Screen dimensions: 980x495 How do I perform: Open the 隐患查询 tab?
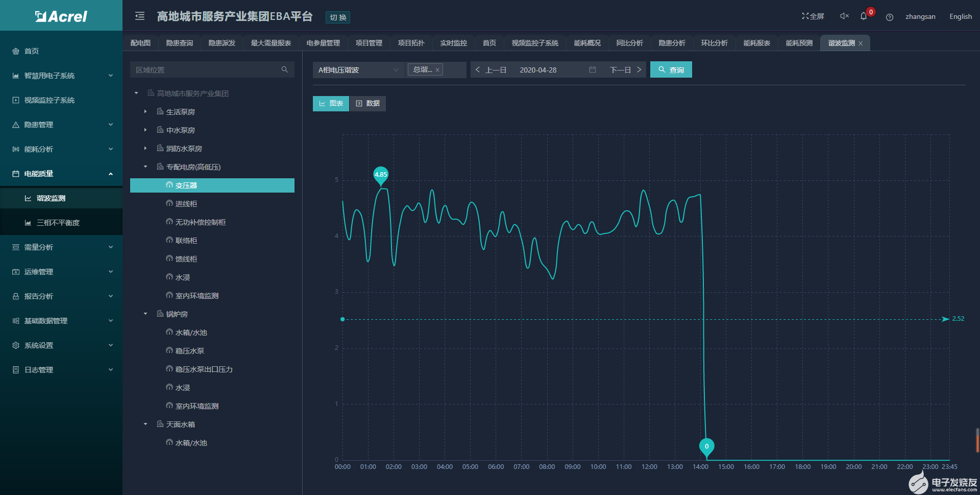(179, 43)
